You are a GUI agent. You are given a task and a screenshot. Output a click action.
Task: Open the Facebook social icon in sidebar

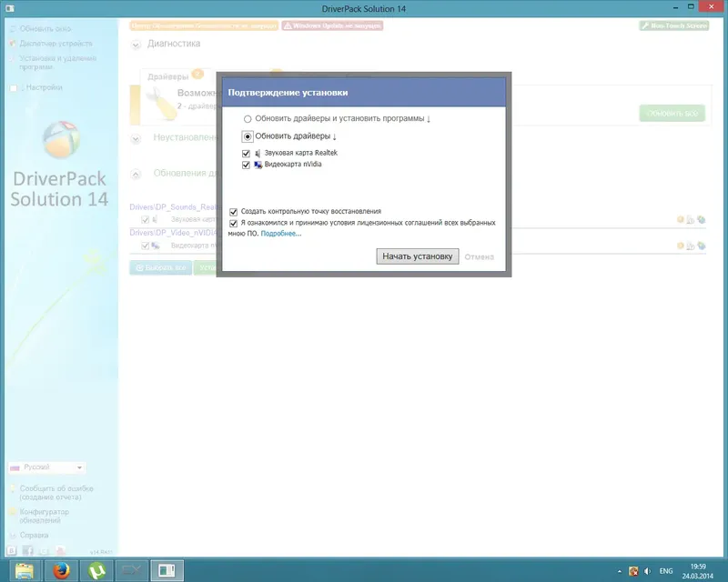28,550
